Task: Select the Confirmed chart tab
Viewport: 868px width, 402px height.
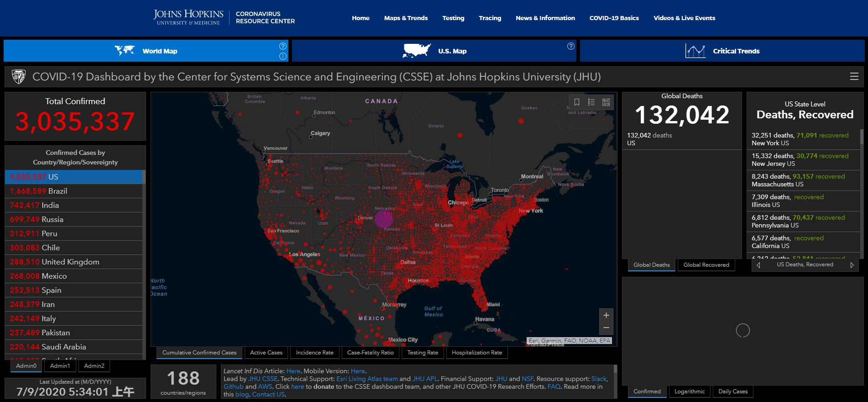Action: [647, 391]
